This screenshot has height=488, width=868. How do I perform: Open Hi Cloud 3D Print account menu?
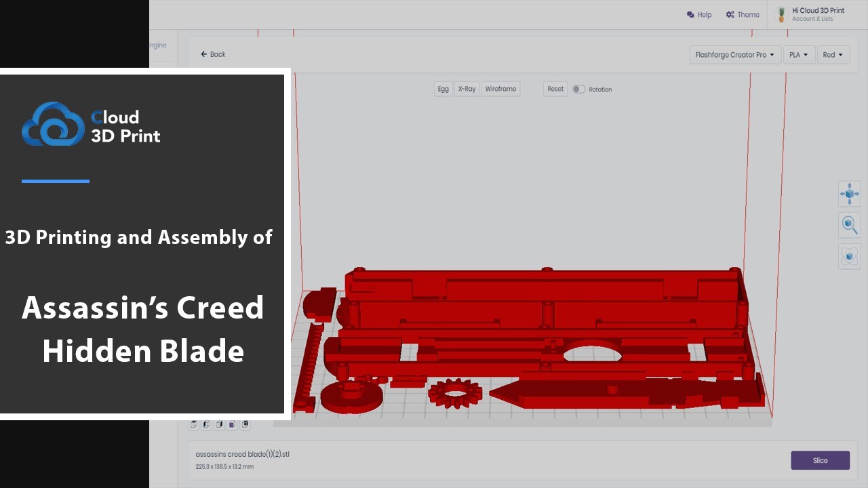(x=811, y=14)
